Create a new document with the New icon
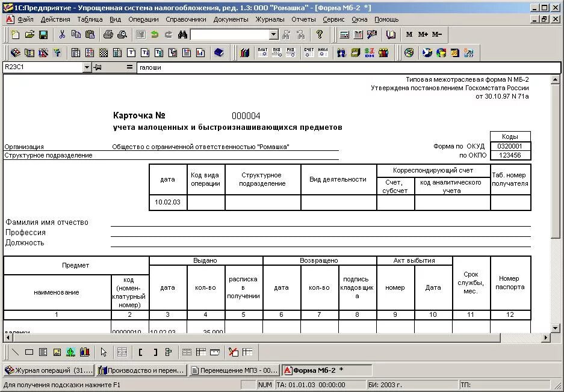Image resolution: width=564 pixels, height=392 pixels. pos(15,34)
